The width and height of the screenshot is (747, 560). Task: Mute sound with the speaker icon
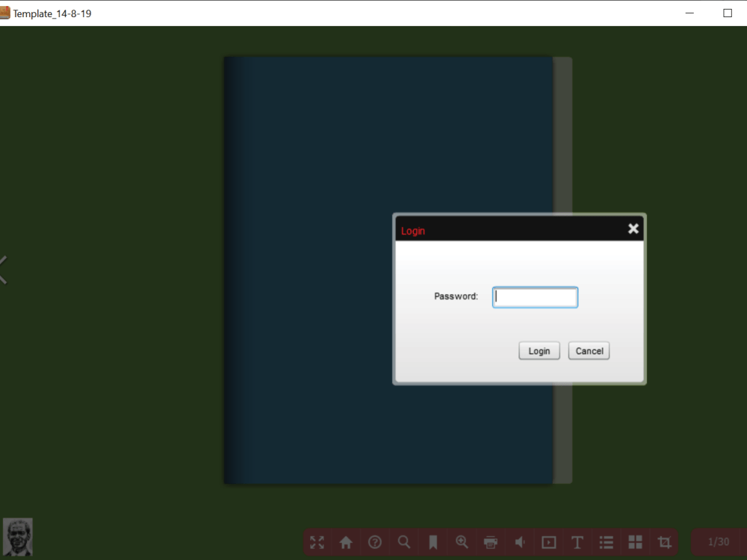click(x=520, y=542)
